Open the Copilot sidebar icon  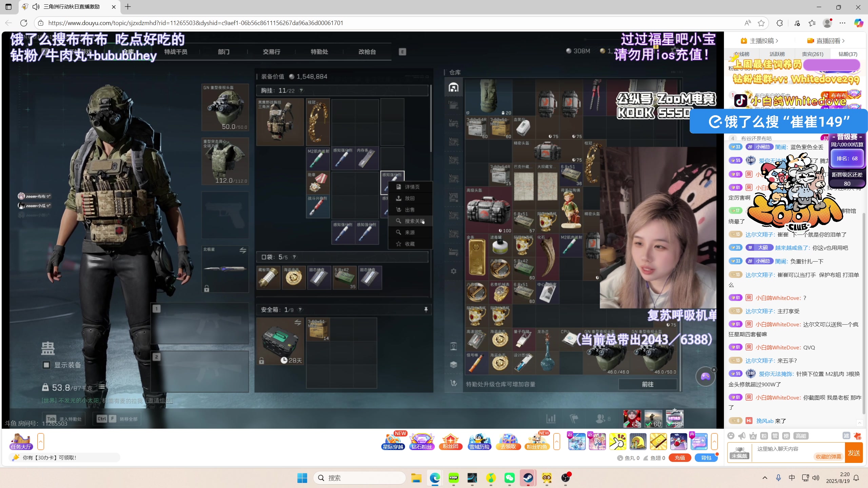(859, 23)
